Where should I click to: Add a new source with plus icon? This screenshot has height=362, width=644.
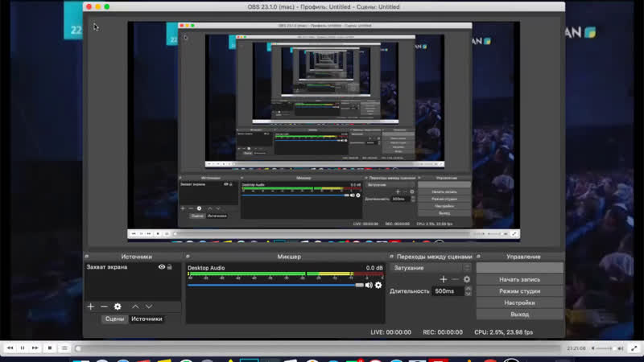point(91,306)
